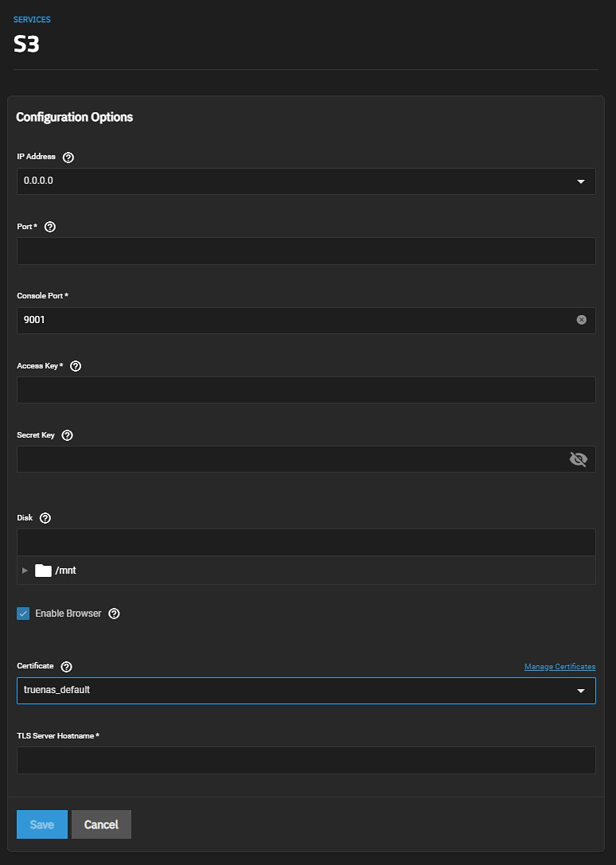The width and height of the screenshot is (616, 865).
Task: Focus the Access Key input
Action: (306, 390)
